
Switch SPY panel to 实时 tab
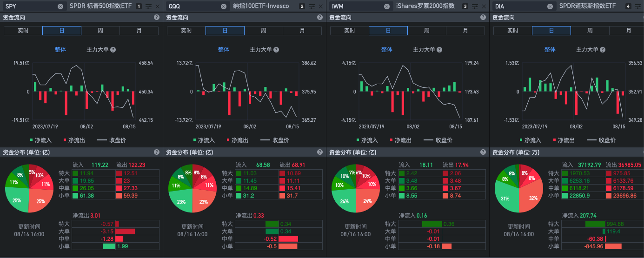[x=23, y=31]
